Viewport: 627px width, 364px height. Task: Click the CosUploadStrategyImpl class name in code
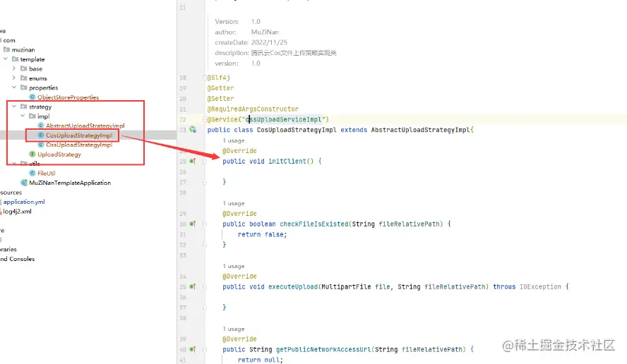[297, 130]
